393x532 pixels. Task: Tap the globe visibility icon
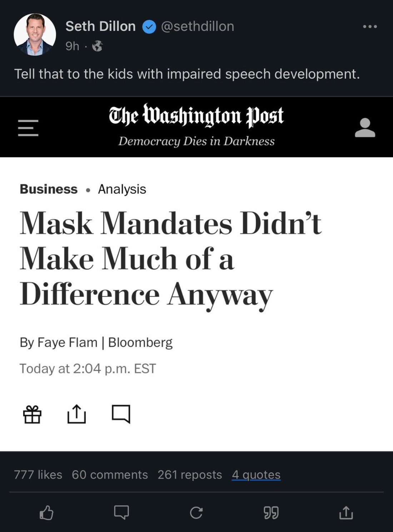click(97, 46)
